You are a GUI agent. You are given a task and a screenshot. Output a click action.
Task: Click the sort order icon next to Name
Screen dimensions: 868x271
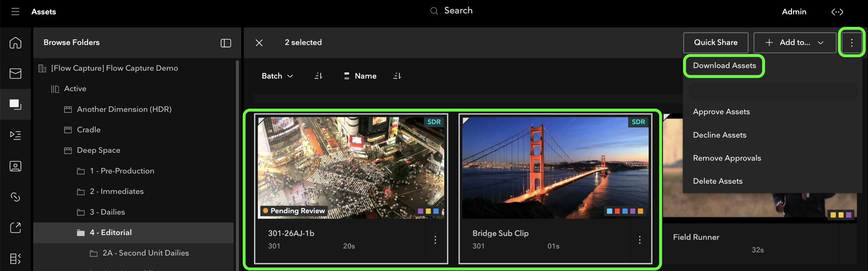tap(397, 76)
